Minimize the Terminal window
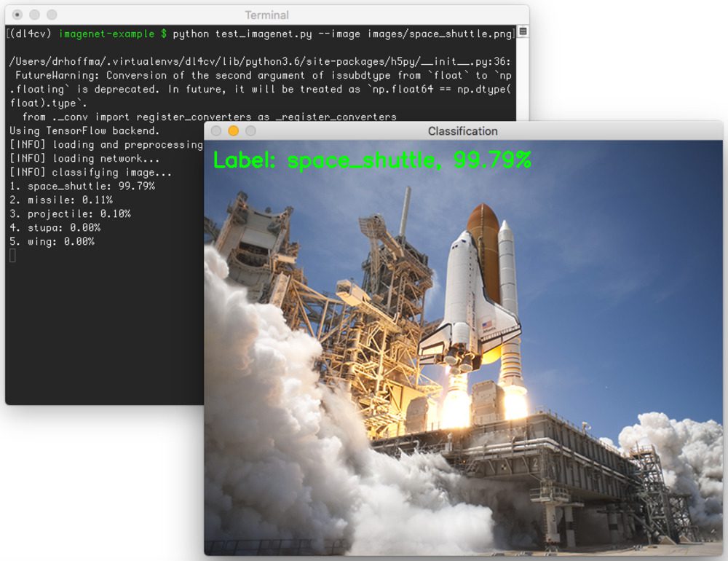 coord(34,15)
